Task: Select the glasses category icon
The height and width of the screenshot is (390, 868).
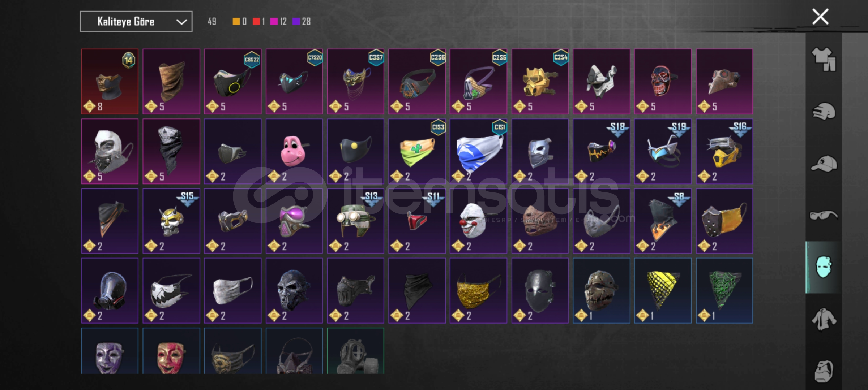Action: (824, 216)
